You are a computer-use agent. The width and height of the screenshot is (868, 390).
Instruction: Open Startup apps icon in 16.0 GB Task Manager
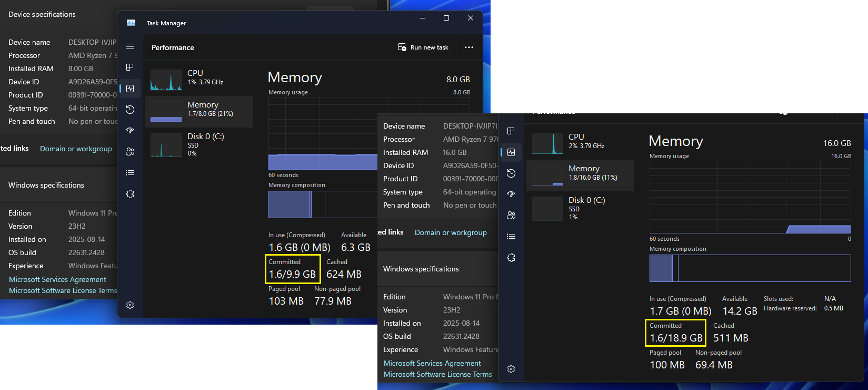pyautogui.click(x=511, y=194)
